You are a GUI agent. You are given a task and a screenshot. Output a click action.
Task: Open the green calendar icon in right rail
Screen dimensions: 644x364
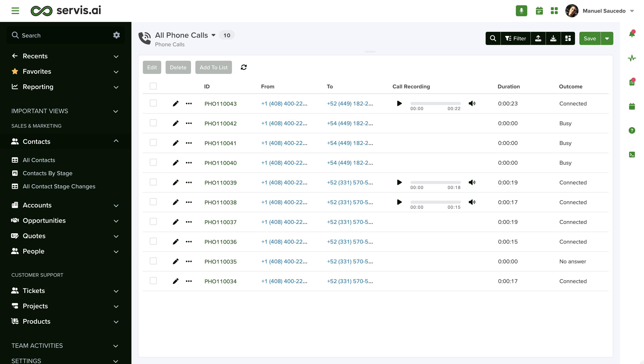point(632,106)
